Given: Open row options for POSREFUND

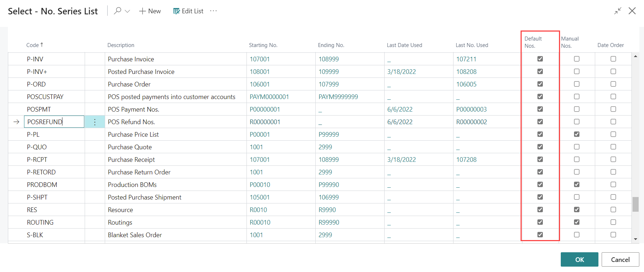Looking at the screenshot, I should [95, 122].
